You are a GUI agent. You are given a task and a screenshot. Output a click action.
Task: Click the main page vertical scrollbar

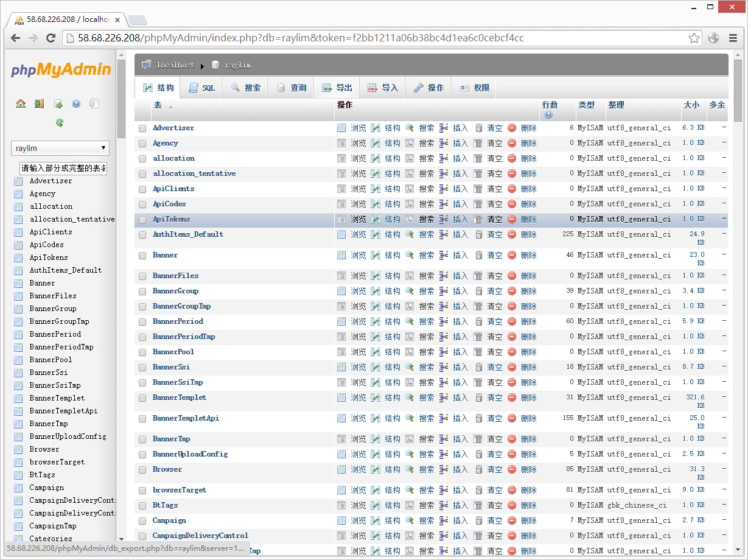(x=738, y=91)
